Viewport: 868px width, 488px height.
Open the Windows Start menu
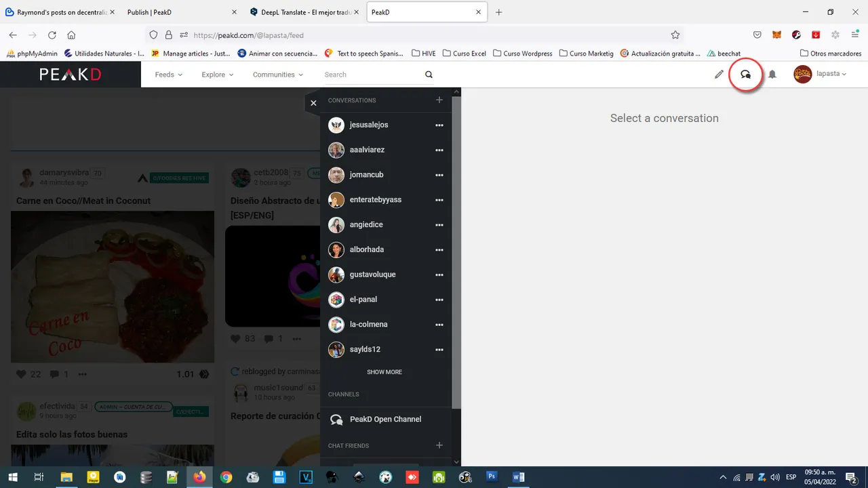[x=13, y=477]
